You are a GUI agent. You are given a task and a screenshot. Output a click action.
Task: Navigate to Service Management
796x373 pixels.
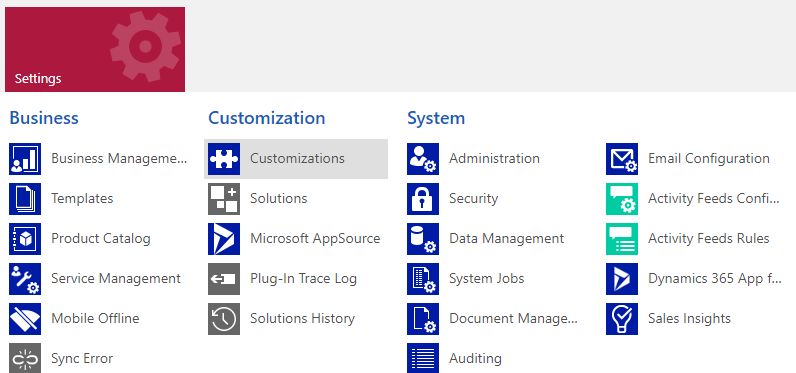(x=116, y=279)
